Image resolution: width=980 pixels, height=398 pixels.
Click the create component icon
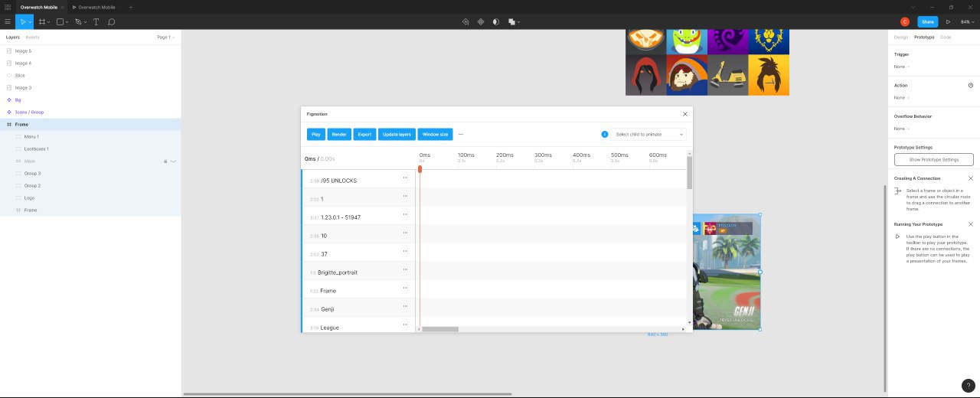(481, 22)
